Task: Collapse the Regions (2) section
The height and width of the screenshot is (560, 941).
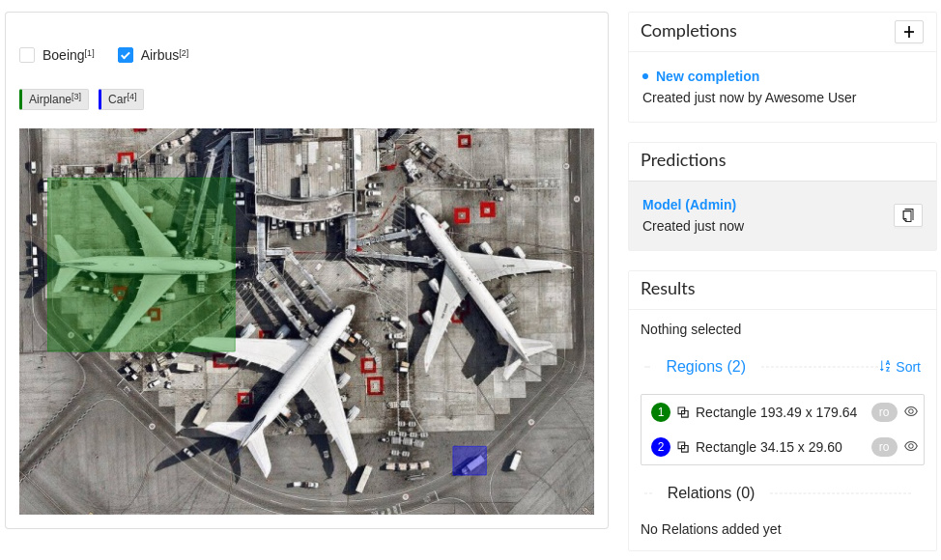Action: (x=705, y=366)
